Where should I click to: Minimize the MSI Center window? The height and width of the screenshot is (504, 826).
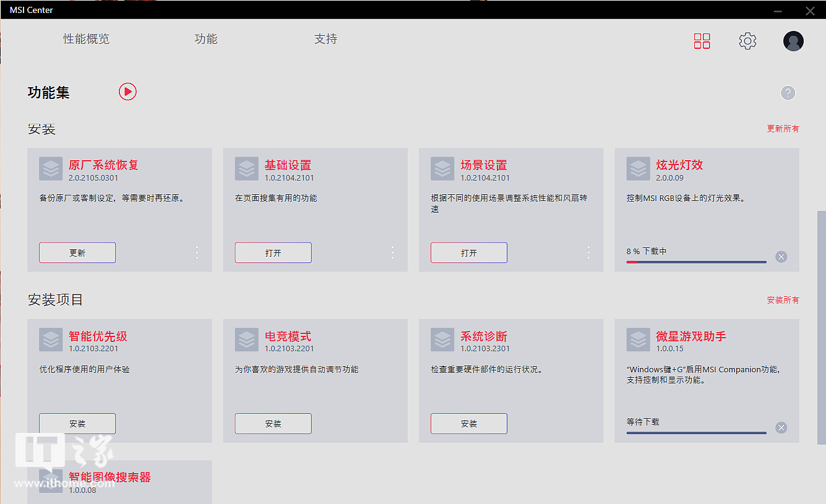click(778, 11)
